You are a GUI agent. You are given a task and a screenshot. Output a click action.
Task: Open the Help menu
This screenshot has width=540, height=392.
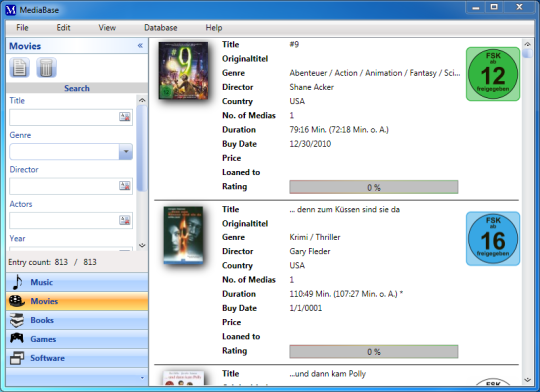click(214, 28)
